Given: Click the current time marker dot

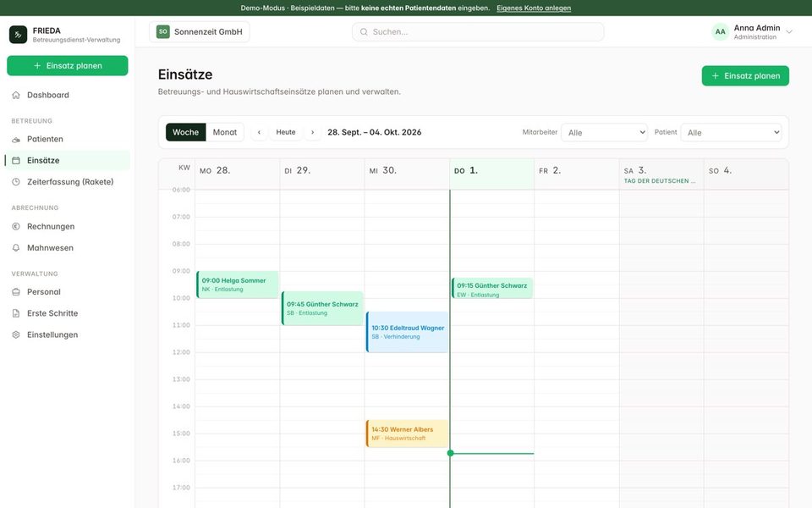Looking at the screenshot, I should coord(451,453).
